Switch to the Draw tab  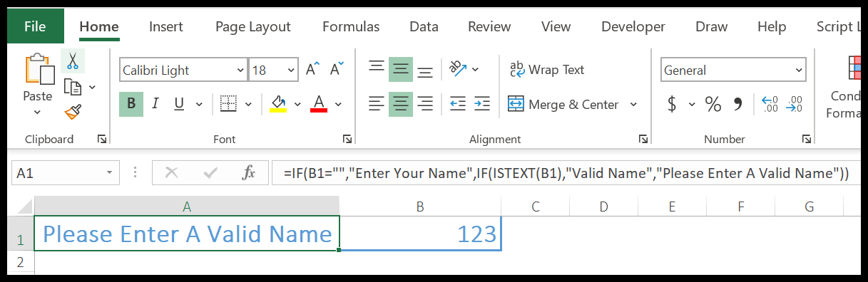pyautogui.click(x=711, y=26)
